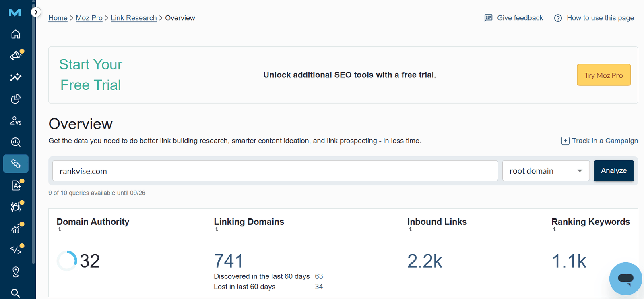This screenshot has height=299, width=644.
Task: Click the 741 linking domains value
Action: tap(229, 261)
